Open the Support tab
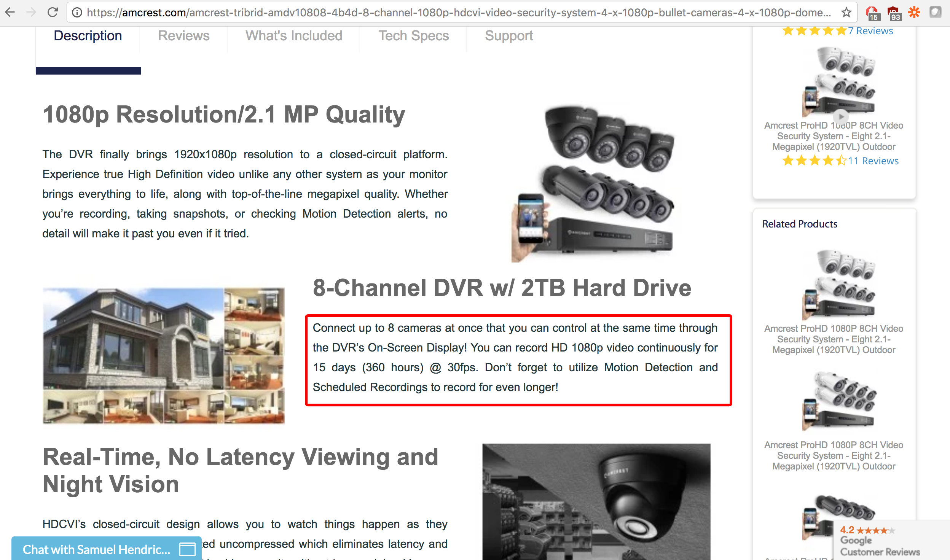The image size is (950, 560). pyautogui.click(x=509, y=36)
